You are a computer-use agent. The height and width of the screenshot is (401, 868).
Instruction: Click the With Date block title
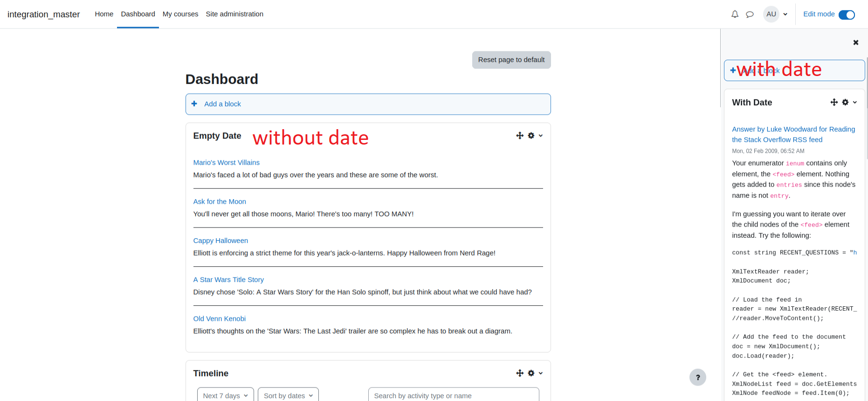click(x=752, y=103)
